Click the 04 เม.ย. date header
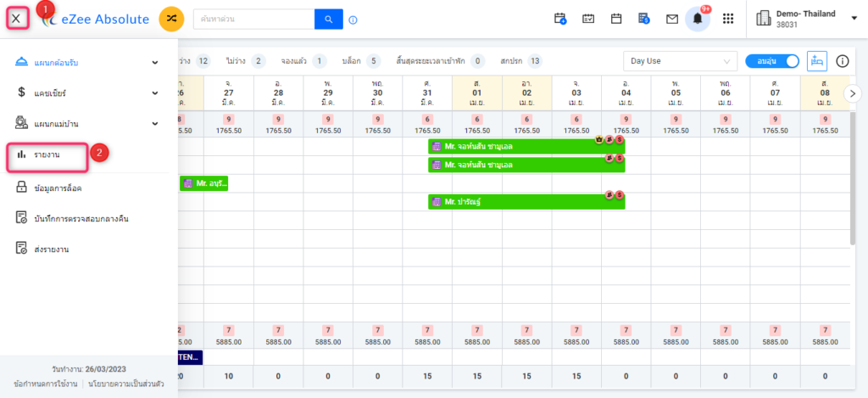This screenshot has height=398, width=868. coord(626,93)
